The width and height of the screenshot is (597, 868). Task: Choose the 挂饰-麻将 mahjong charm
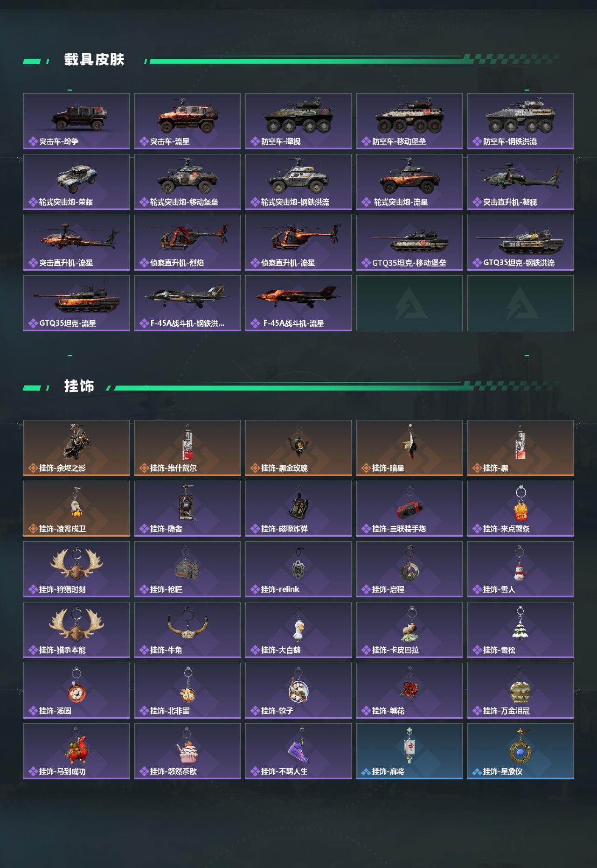410,751
